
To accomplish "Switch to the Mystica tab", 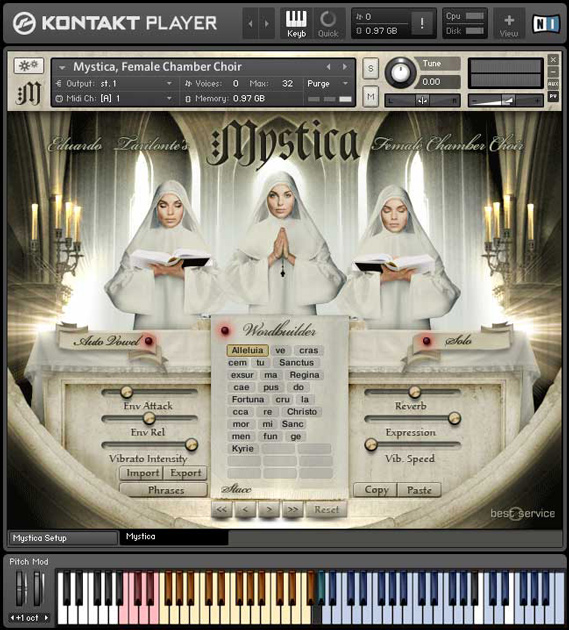I will [x=174, y=537].
